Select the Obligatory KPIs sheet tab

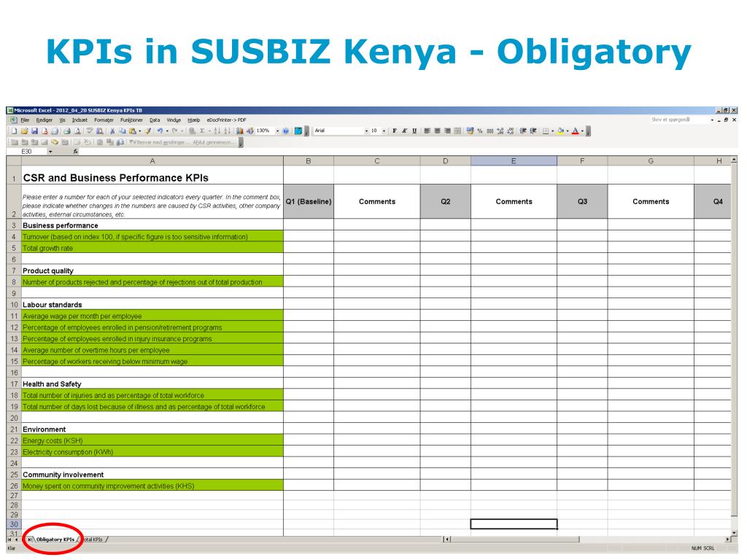click(x=55, y=540)
